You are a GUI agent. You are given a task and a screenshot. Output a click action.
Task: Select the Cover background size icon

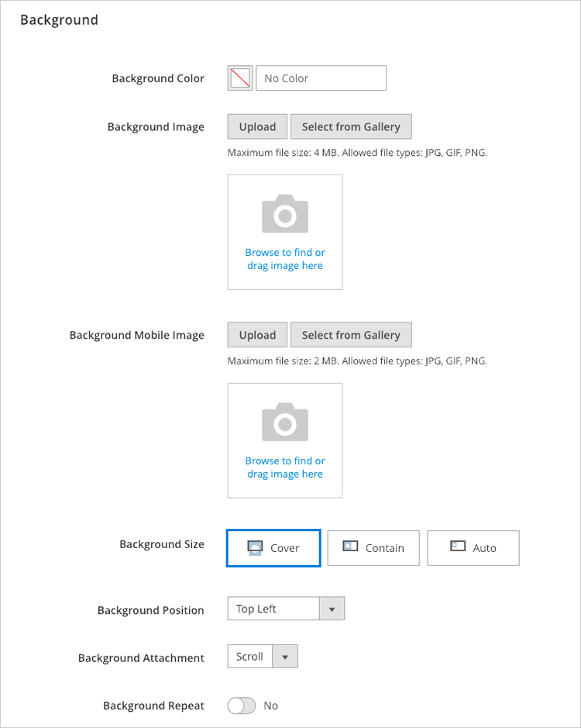(x=256, y=548)
